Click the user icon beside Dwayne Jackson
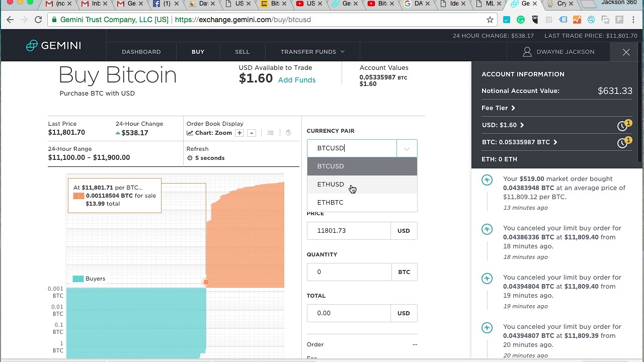 [527, 52]
